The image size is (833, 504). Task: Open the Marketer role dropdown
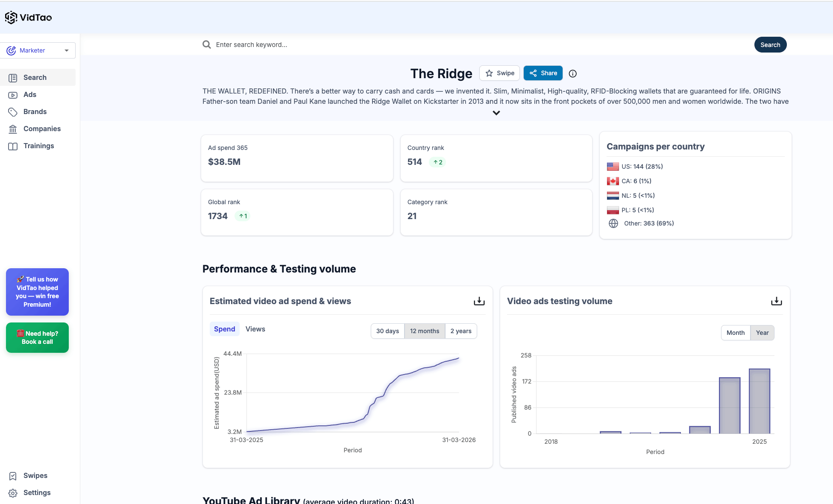[x=38, y=50]
